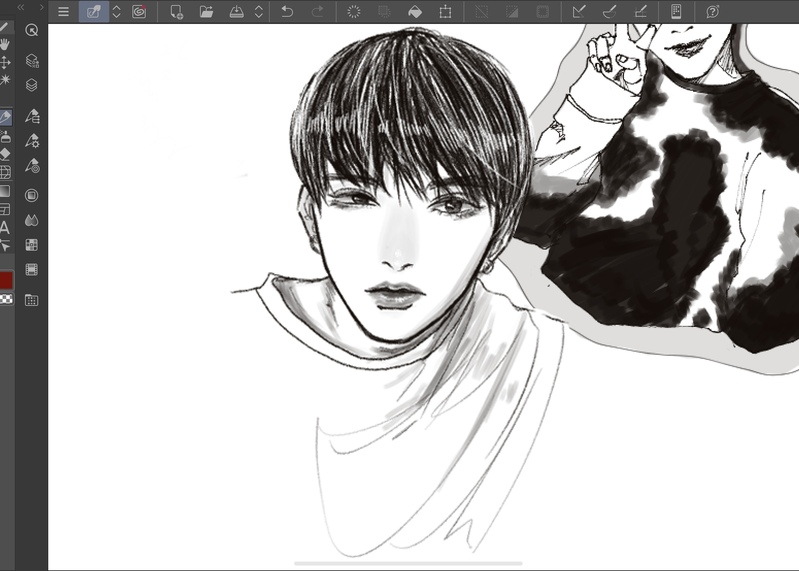The image size is (799, 571).
Task: Open the Sub Tool palette icon
Action: tap(32, 116)
